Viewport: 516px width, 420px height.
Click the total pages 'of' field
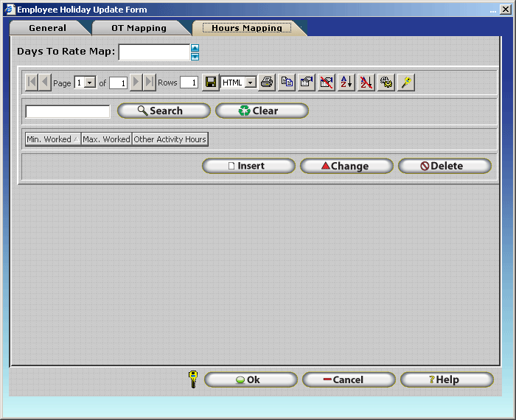click(x=118, y=83)
